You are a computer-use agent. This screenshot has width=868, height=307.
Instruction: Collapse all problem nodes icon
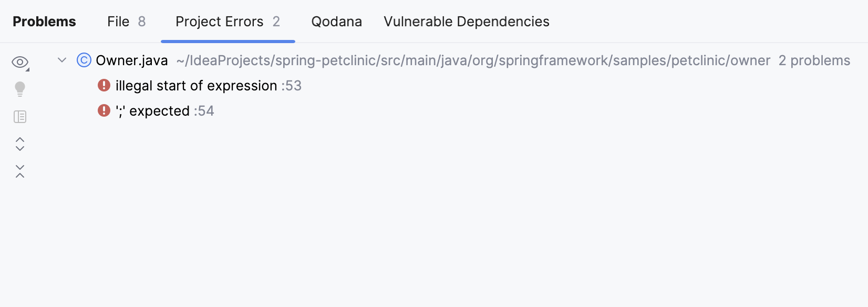click(x=19, y=171)
